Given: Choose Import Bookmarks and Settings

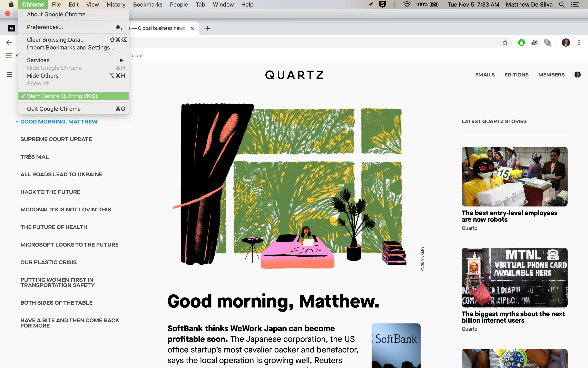Looking at the screenshot, I should click(x=73, y=47).
